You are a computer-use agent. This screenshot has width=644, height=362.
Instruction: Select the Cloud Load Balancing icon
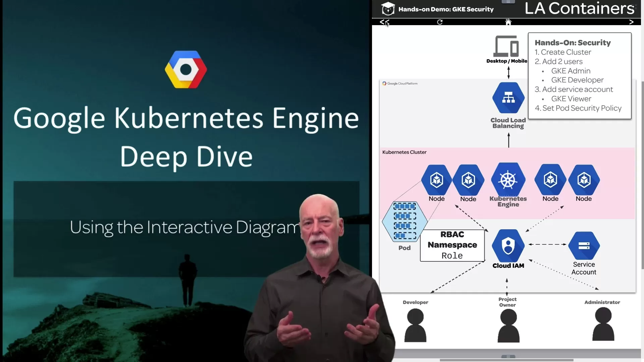pos(508,98)
